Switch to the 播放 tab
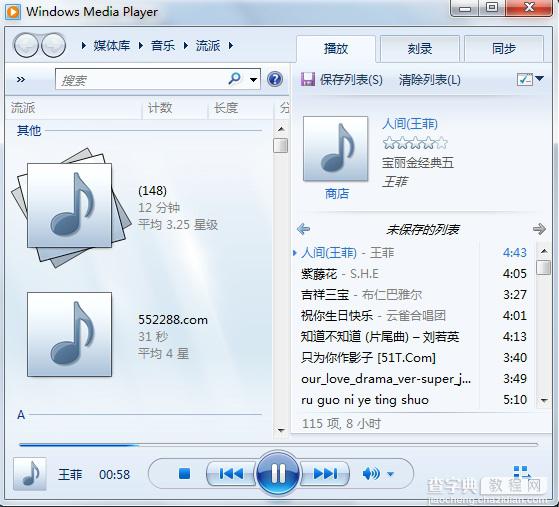Screen dimensions: 559x507 336,48
